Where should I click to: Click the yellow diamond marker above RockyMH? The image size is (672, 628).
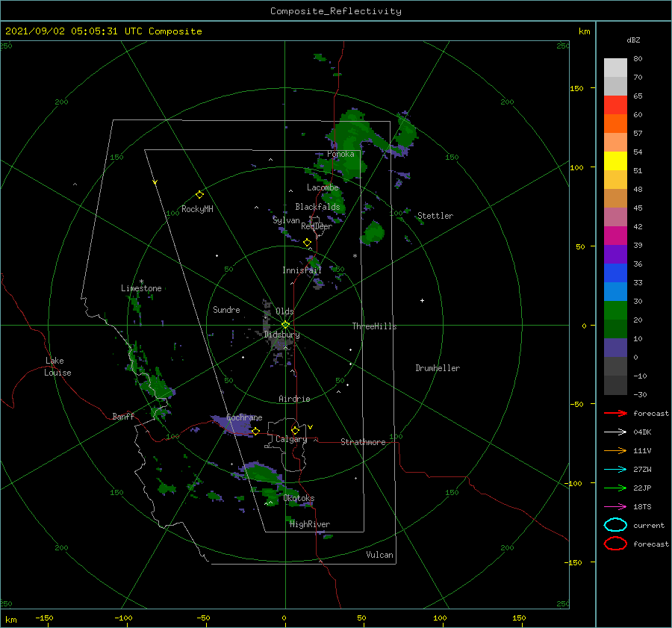[x=199, y=195]
